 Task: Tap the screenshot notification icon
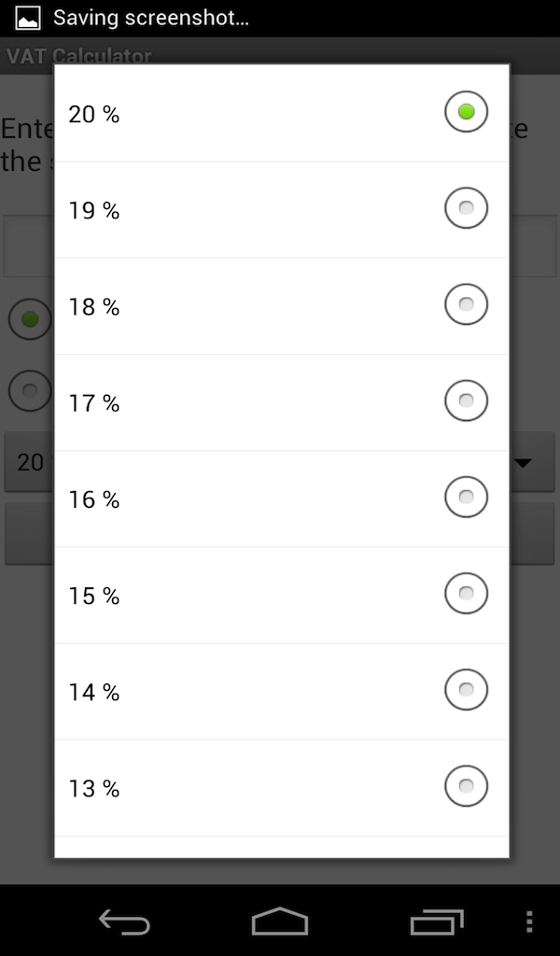pyautogui.click(x=26, y=17)
